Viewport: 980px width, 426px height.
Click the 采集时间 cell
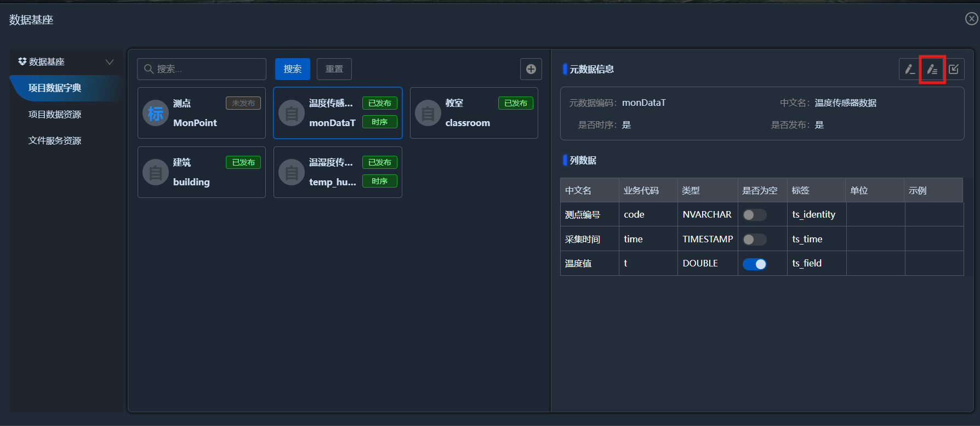[x=590, y=239]
